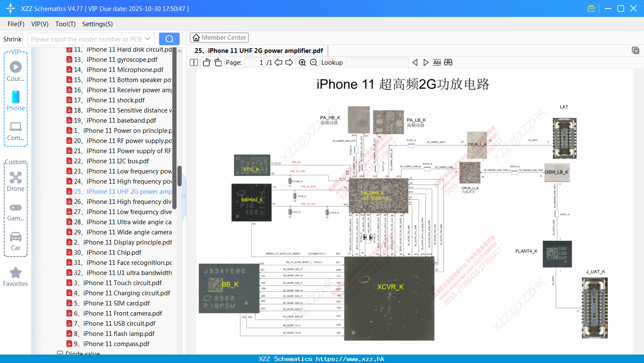Toggle Abi match-text option
The height and width of the screenshot is (363, 644).
click(437, 62)
